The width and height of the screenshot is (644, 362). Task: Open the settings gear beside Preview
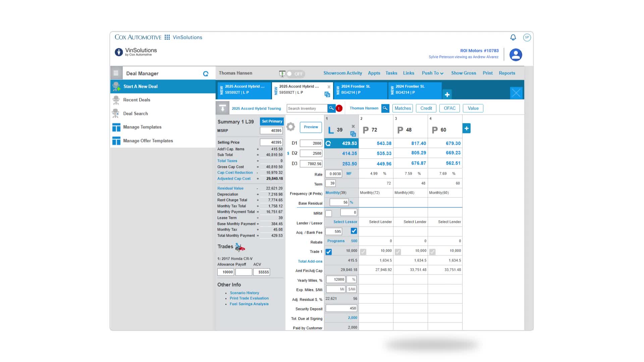pyautogui.click(x=291, y=127)
